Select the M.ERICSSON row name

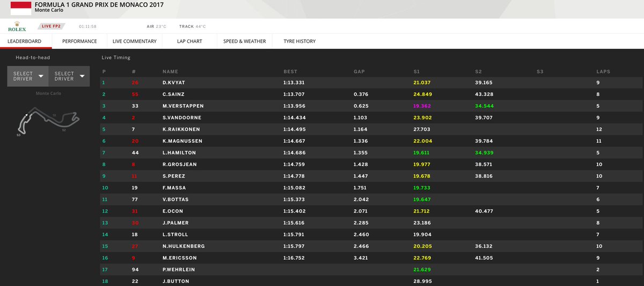180,258
